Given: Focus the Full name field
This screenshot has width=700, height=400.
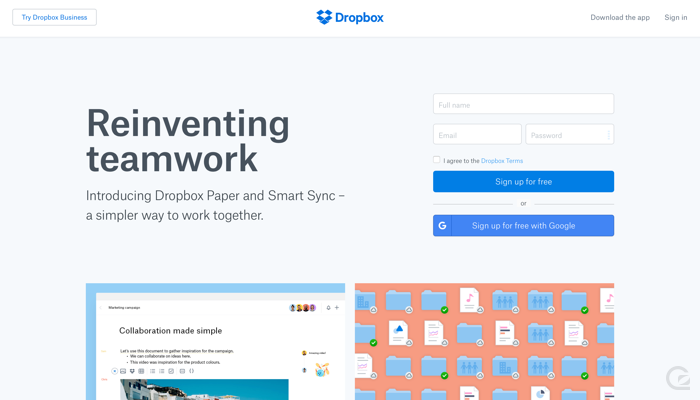Looking at the screenshot, I should pos(523,104).
